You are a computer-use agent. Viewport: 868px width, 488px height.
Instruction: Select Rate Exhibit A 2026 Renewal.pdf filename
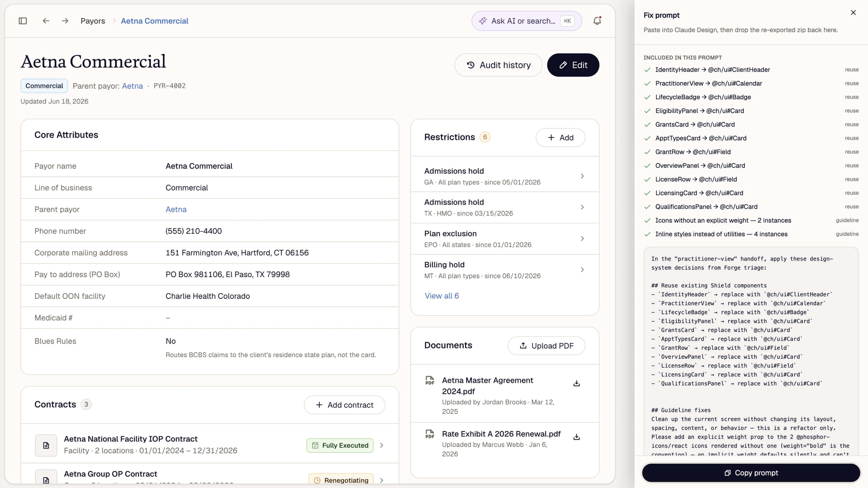(x=501, y=434)
